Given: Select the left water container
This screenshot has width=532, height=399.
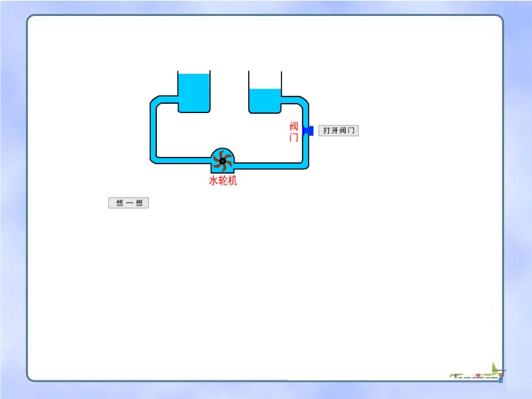Looking at the screenshot, I should click(194, 93).
